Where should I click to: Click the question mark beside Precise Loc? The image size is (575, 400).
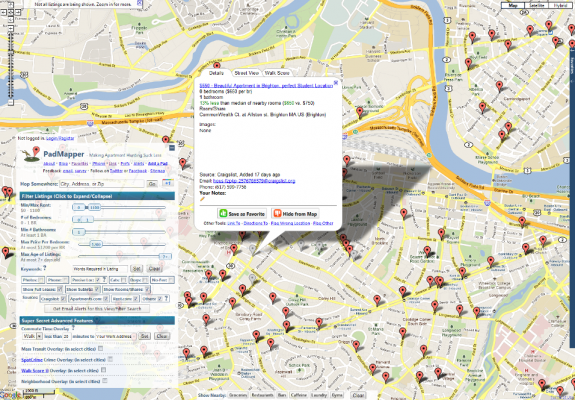(x=104, y=280)
